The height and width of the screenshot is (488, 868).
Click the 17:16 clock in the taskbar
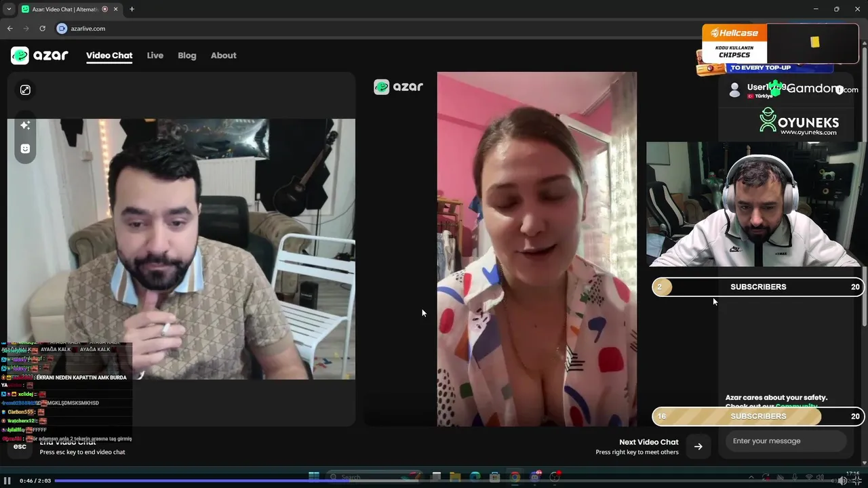[x=852, y=474]
